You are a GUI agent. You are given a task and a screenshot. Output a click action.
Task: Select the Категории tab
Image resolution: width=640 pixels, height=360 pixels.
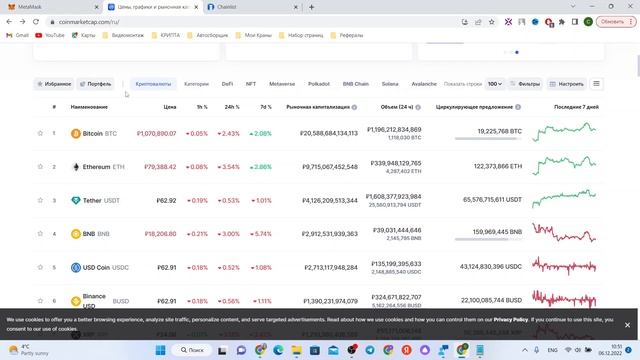point(196,84)
